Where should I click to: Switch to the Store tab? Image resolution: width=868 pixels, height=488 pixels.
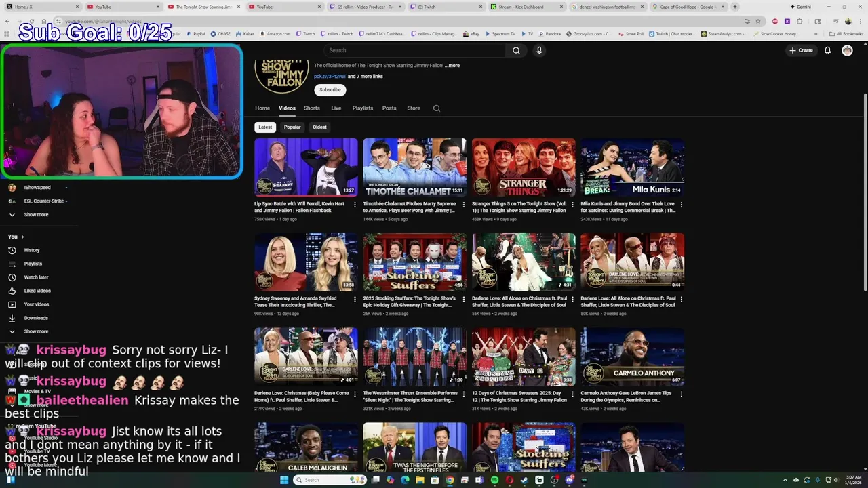(x=414, y=108)
